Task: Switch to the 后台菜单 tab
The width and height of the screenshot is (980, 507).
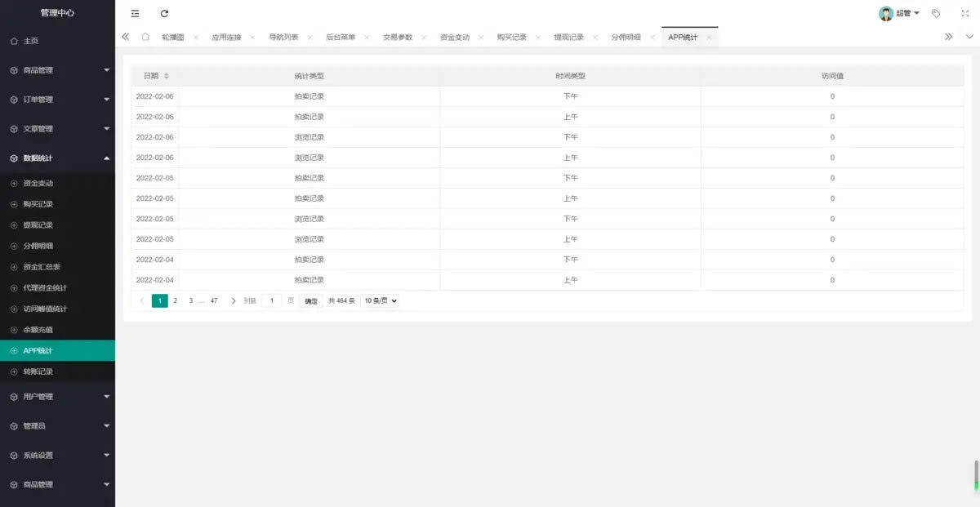Action: (x=341, y=38)
